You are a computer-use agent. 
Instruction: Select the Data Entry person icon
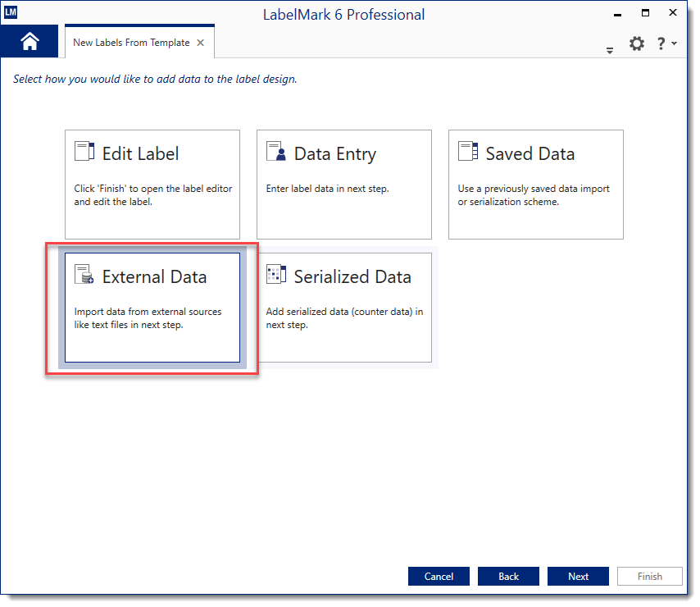coord(276,152)
